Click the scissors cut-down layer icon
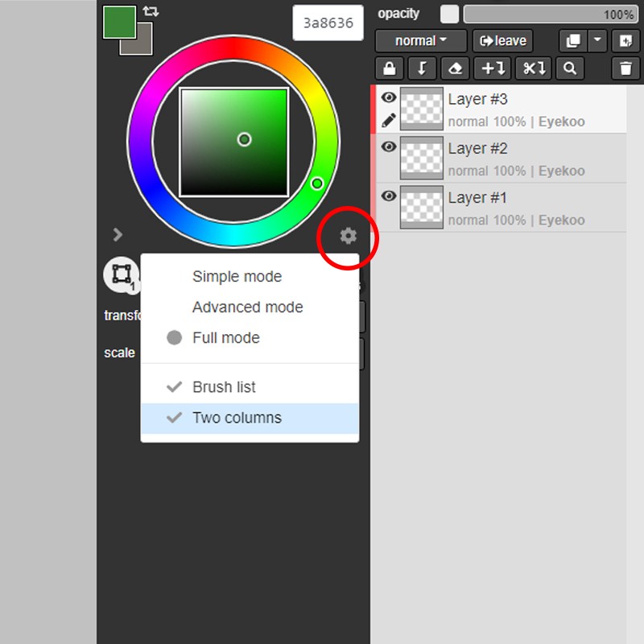This screenshot has width=644, height=644. tap(532, 68)
